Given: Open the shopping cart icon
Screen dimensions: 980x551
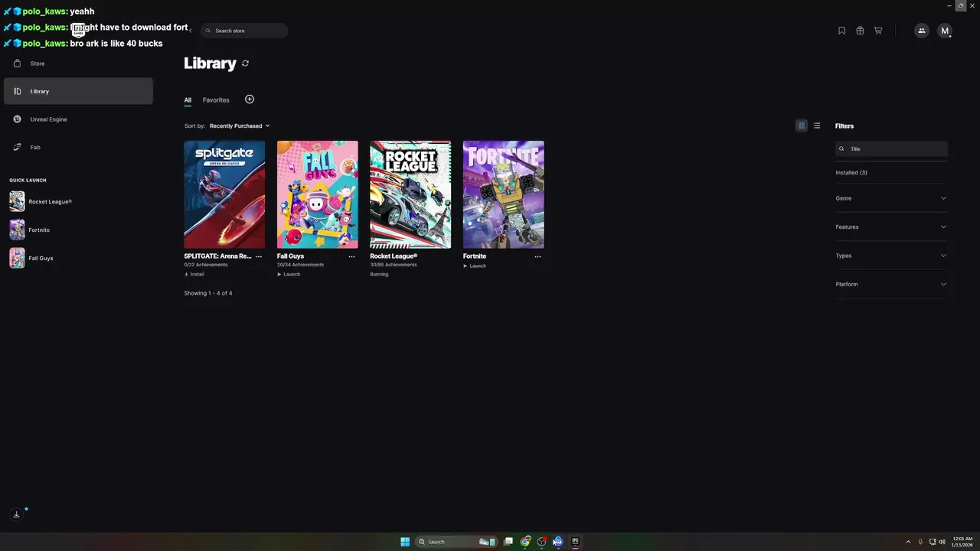Looking at the screenshot, I should pyautogui.click(x=878, y=31).
